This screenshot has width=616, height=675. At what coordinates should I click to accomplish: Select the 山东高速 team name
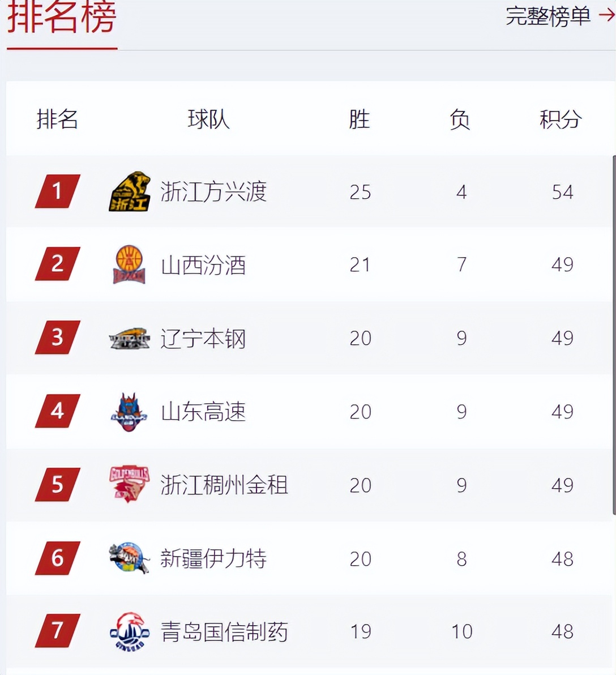point(203,412)
